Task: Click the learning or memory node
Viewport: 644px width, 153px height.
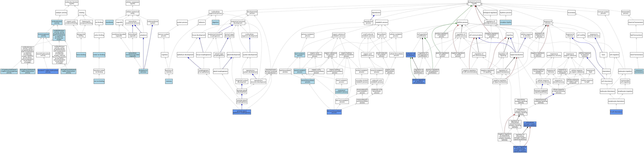Action: click(x=169, y=71)
